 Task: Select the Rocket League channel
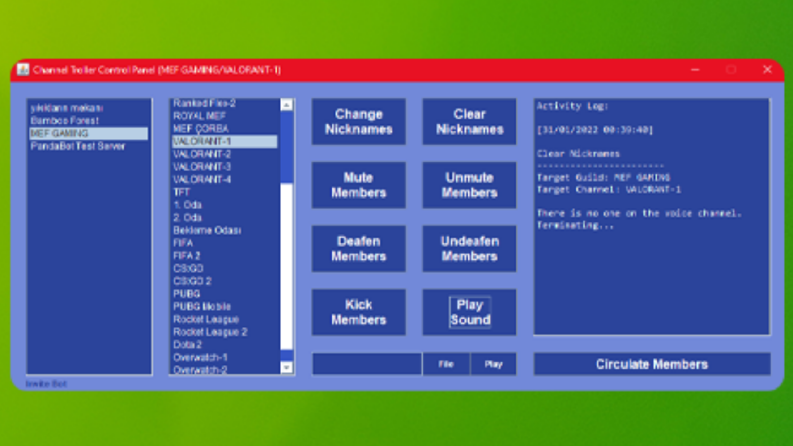click(x=225, y=319)
